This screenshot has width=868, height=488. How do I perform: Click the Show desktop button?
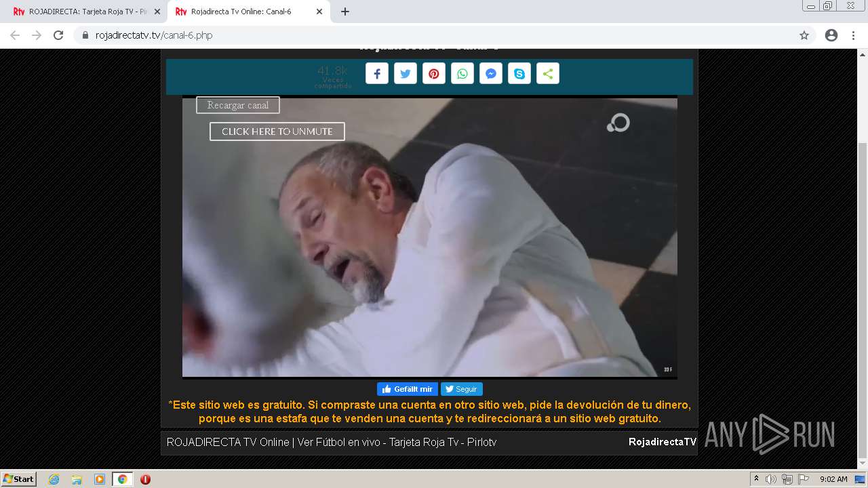tap(861, 479)
